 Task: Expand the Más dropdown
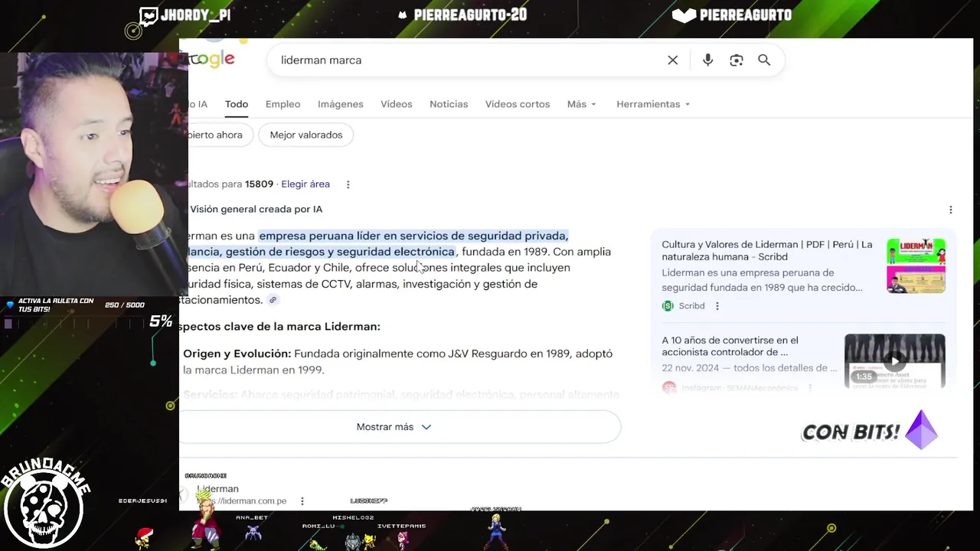pos(582,104)
